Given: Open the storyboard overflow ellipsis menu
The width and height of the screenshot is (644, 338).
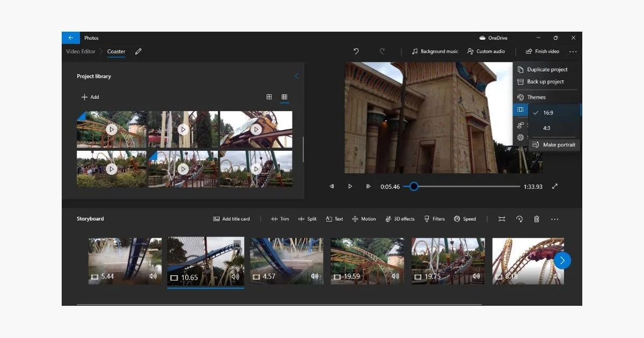Looking at the screenshot, I should pyautogui.click(x=555, y=219).
